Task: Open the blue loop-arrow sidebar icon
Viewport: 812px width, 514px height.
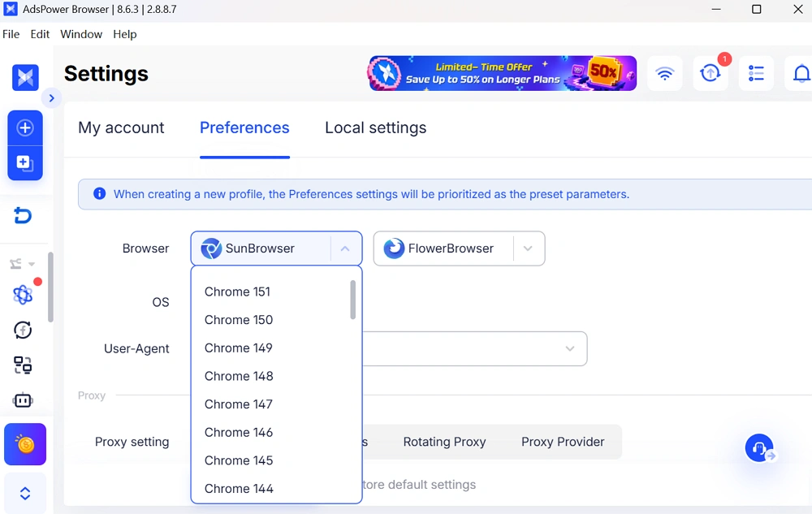Action: pos(23,215)
